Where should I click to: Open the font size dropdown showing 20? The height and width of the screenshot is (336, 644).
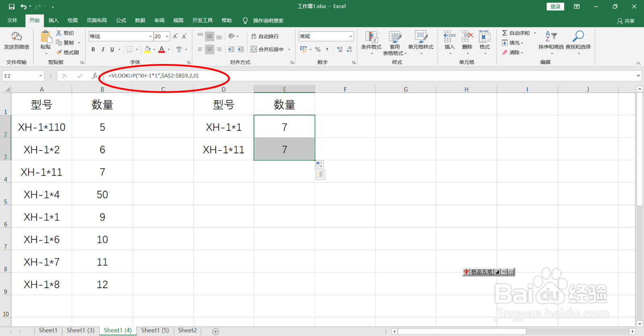[167, 36]
